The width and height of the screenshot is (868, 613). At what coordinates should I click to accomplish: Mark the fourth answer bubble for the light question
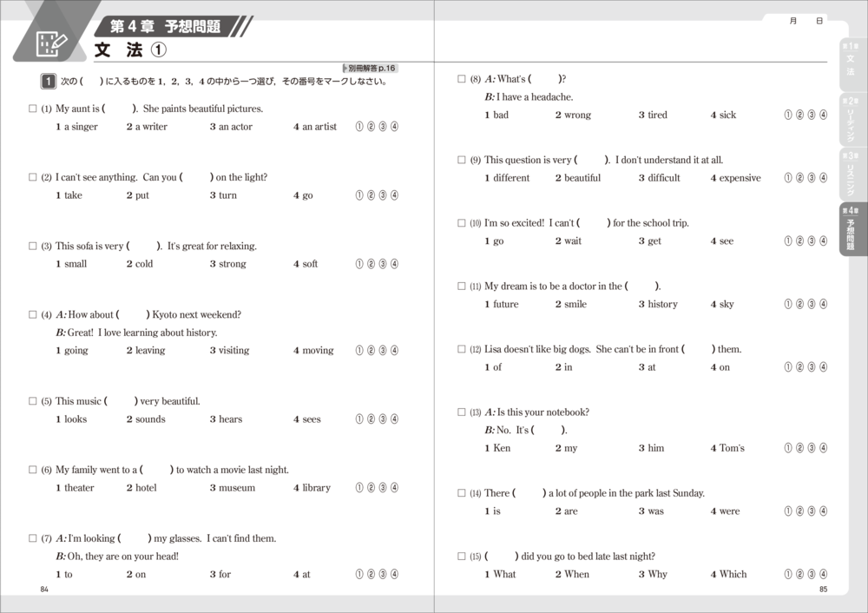click(x=394, y=195)
